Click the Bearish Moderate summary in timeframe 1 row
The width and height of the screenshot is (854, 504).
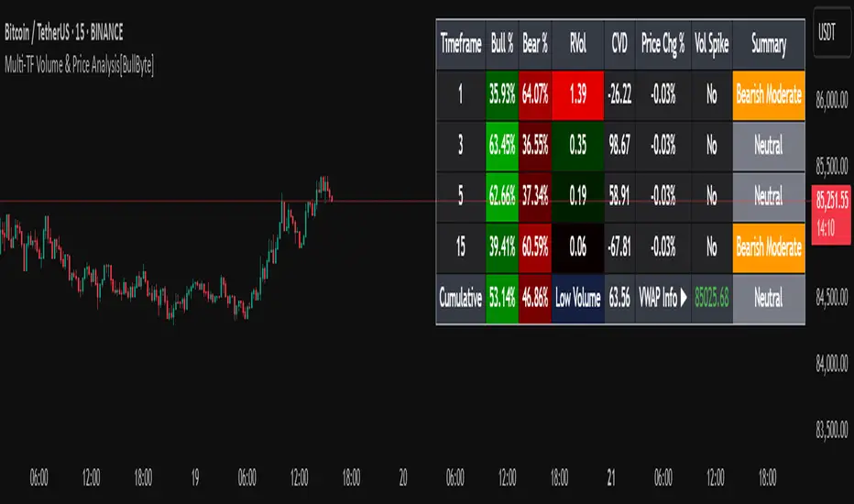click(x=769, y=95)
